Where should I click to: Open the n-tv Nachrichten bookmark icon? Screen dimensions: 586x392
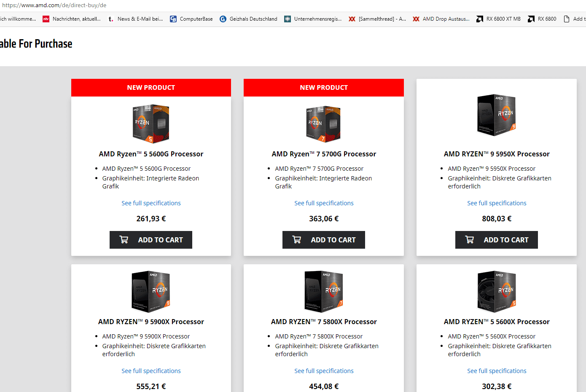pos(46,19)
